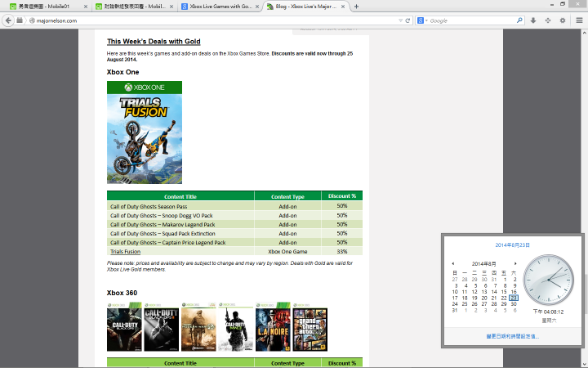The height and width of the screenshot is (368, 588).
Task: Click the Trials Fusion cover image
Action: pos(145,132)
